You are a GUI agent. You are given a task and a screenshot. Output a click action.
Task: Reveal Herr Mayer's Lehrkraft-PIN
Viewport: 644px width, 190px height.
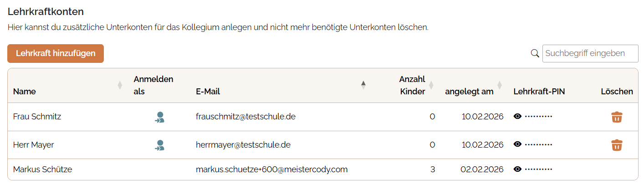coord(517,144)
